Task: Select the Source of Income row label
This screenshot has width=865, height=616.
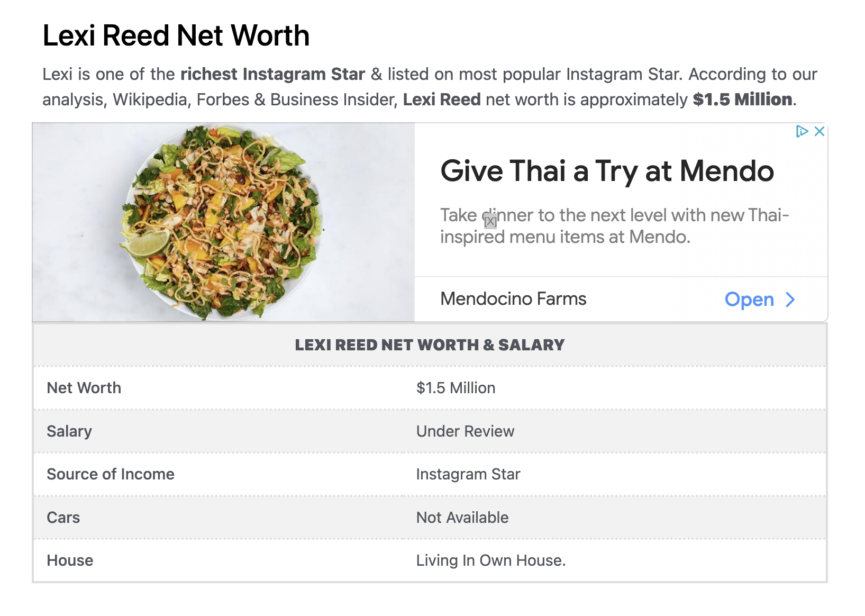Action: click(111, 474)
